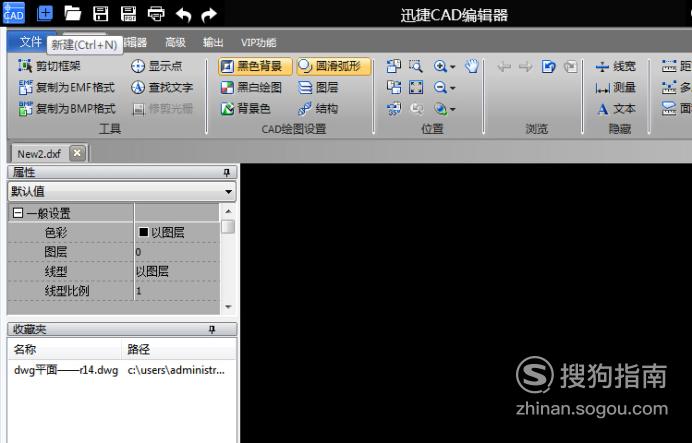This screenshot has height=443, width=692.
Task: Click the c:\users\administr... path cell
Action: 176,370
